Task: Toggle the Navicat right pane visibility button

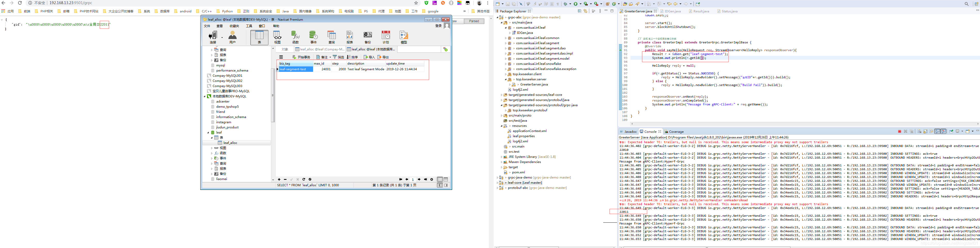Action: pos(446,185)
